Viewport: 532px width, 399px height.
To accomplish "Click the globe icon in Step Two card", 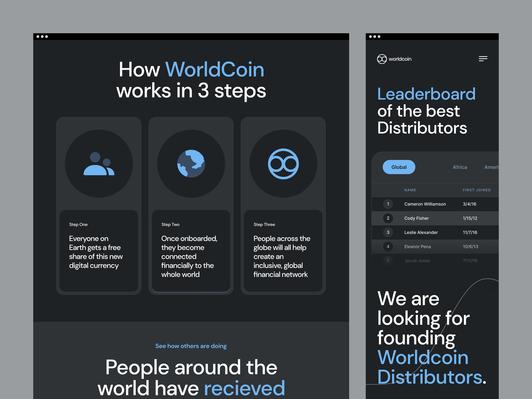I will [191, 164].
